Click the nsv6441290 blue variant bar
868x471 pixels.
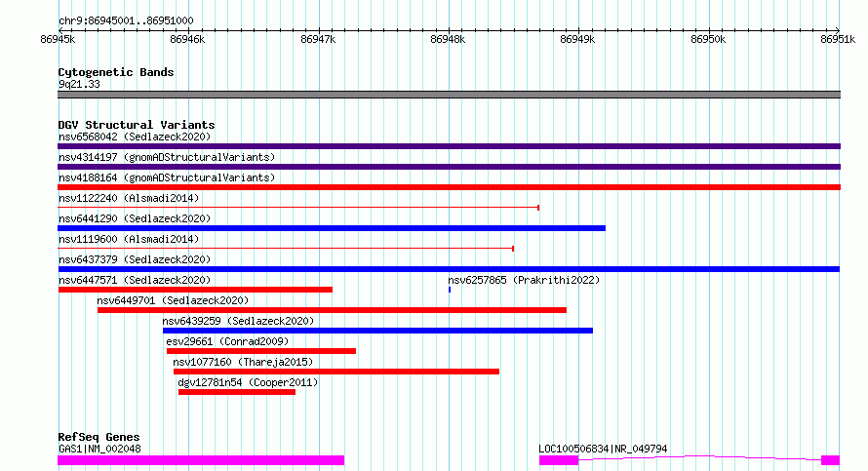click(332, 228)
